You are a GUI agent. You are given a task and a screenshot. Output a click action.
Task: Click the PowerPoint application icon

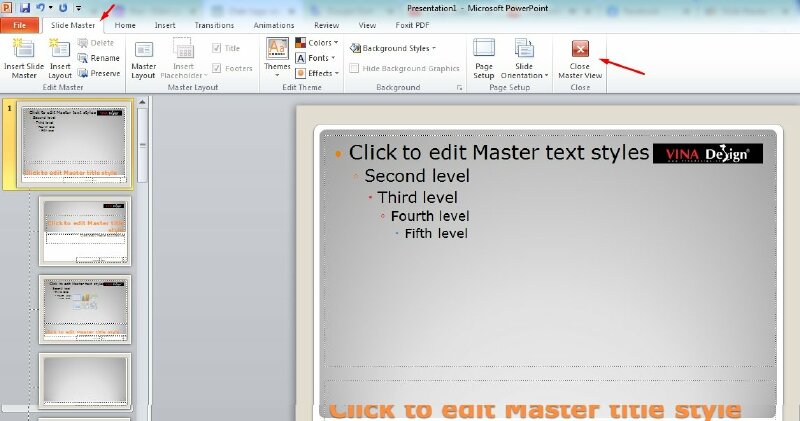(x=7, y=8)
